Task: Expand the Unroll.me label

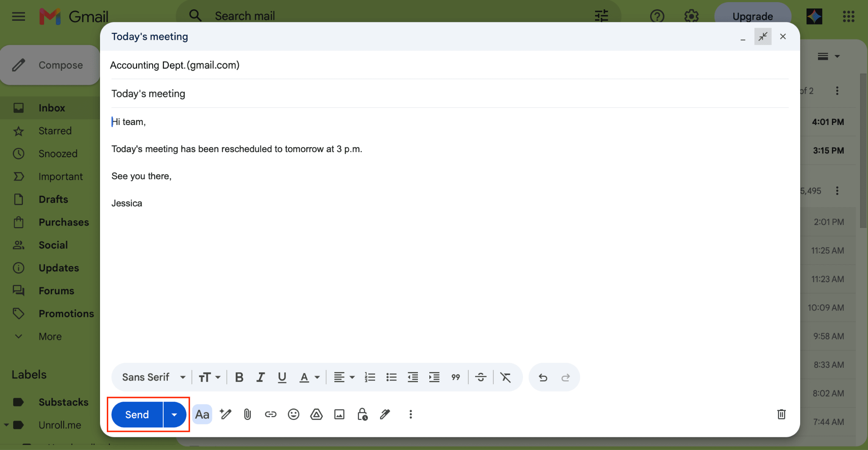Action: (6, 425)
